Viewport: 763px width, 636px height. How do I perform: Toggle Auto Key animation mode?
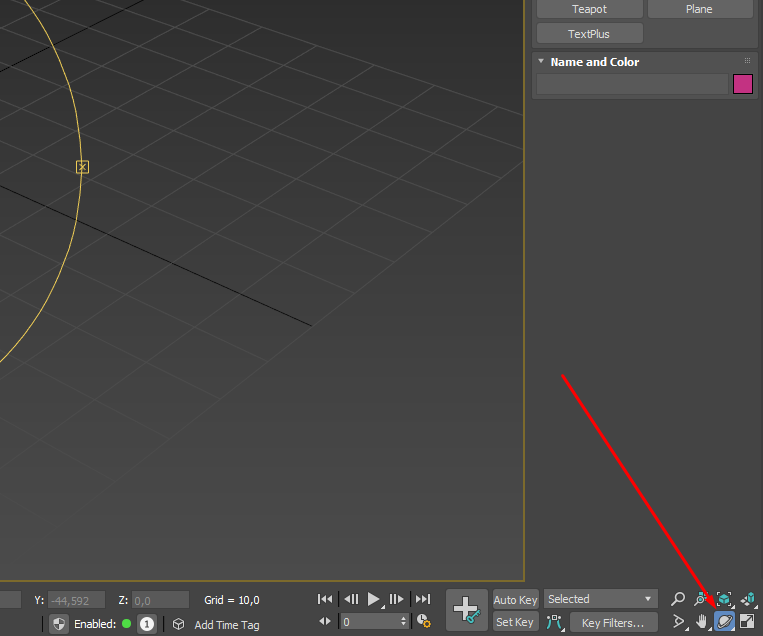tap(515, 599)
